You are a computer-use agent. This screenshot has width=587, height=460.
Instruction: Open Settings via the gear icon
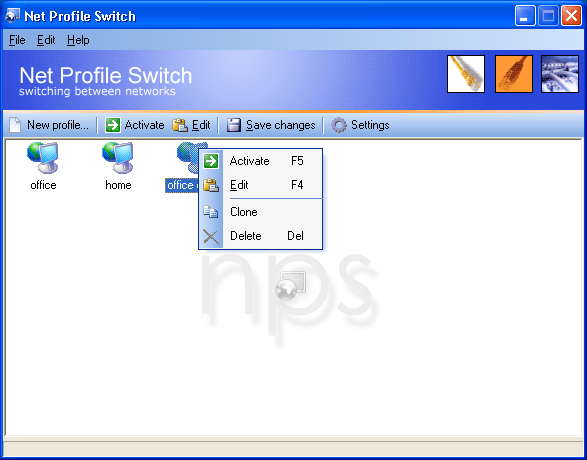pyautogui.click(x=339, y=125)
